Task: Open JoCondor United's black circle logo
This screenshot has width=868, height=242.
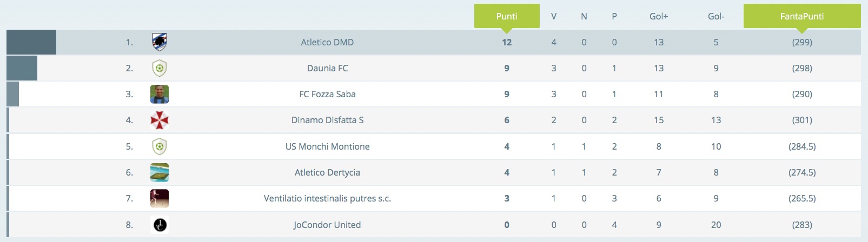Action: (x=160, y=225)
